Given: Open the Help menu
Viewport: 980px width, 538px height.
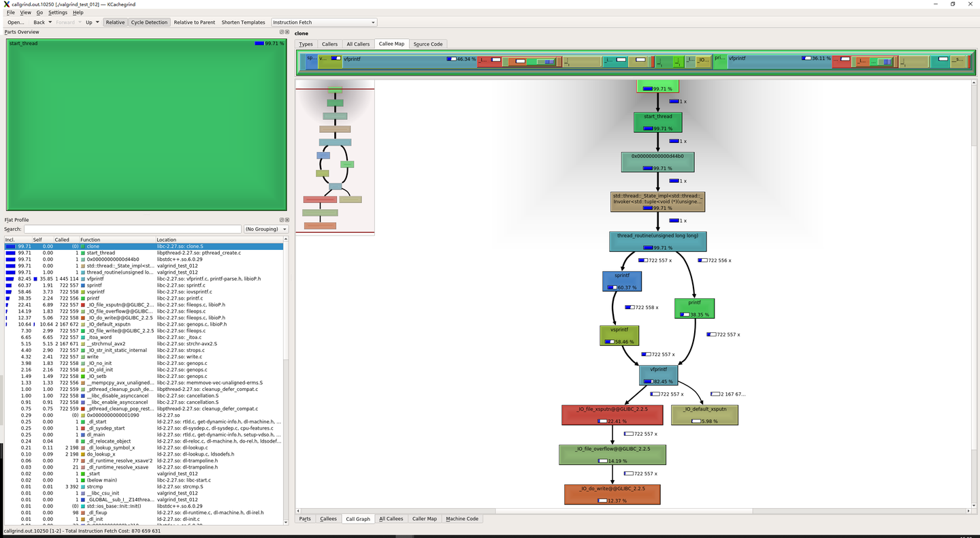Looking at the screenshot, I should click(78, 12).
